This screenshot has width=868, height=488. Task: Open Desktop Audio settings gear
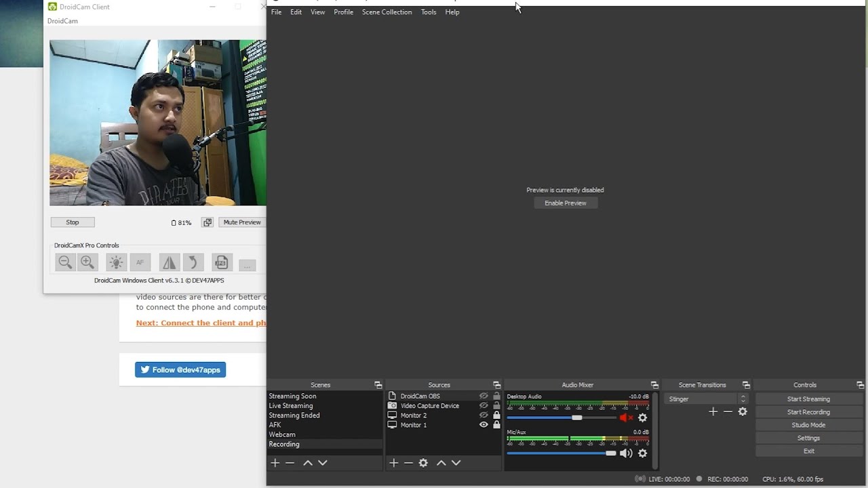tap(643, 418)
